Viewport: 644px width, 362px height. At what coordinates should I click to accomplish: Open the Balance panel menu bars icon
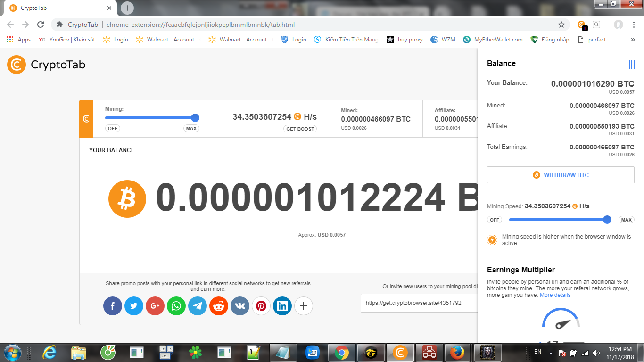coord(631,64)
